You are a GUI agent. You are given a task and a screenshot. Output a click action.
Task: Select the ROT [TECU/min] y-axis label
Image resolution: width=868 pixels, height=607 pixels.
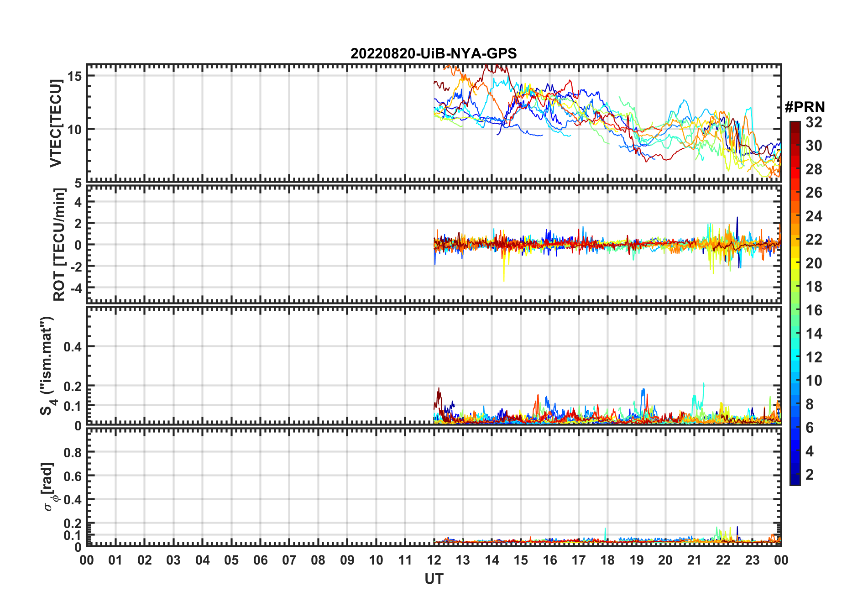(59, 245)
